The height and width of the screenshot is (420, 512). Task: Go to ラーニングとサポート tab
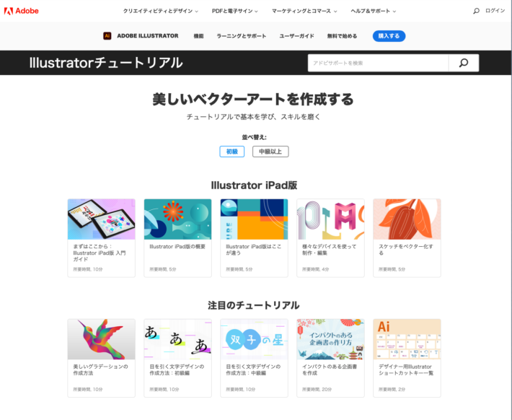[x=242, y=36]
